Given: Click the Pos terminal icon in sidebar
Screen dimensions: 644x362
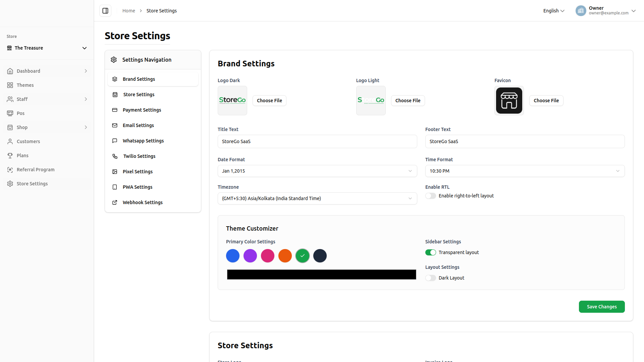Looking at the screenshot, I should point(10,113).
